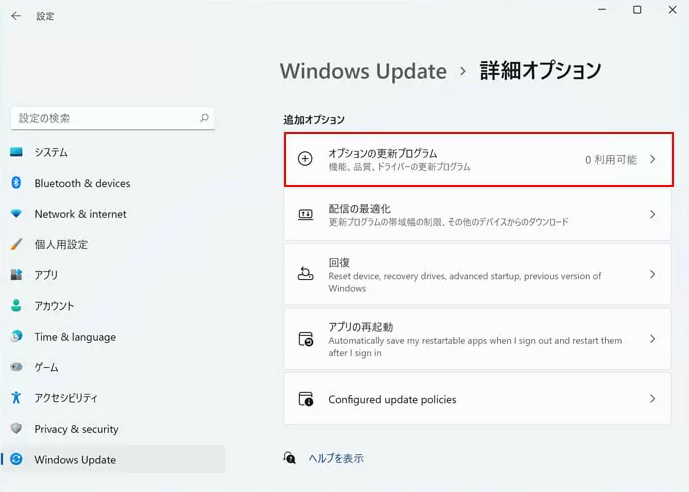The image size is (689, 492).
Task: Click the アプリの再起動 icon
Action: (x=305, y=339)
